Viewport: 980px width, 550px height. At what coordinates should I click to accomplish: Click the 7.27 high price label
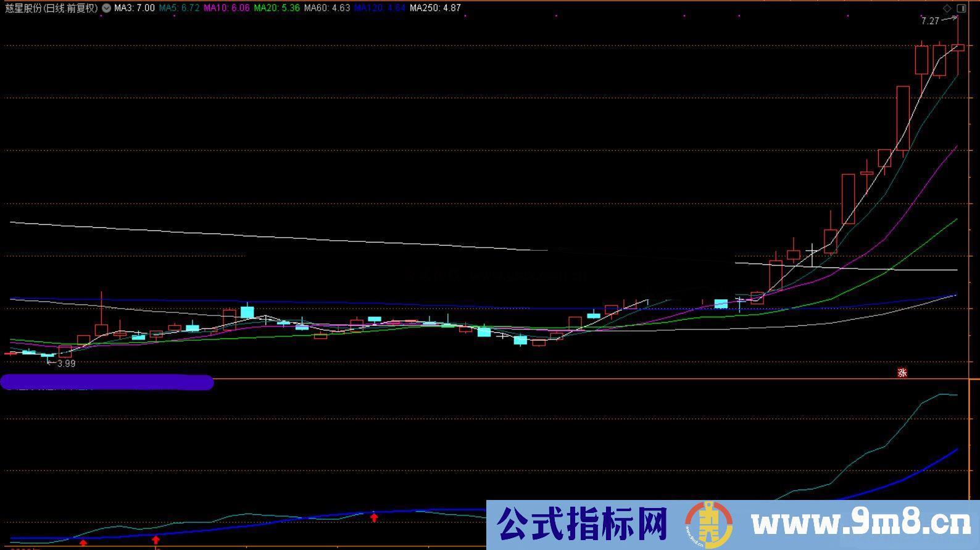tap(930, 21)
